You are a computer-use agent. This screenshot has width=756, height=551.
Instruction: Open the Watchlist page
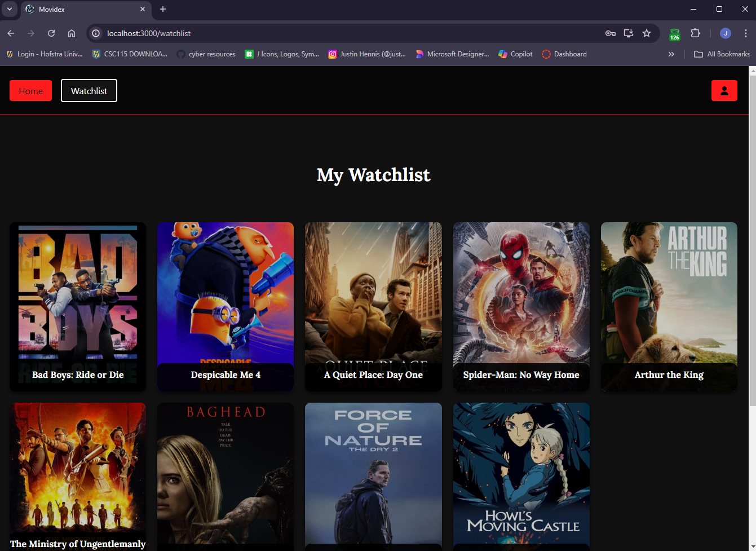(x=89, y=91)
